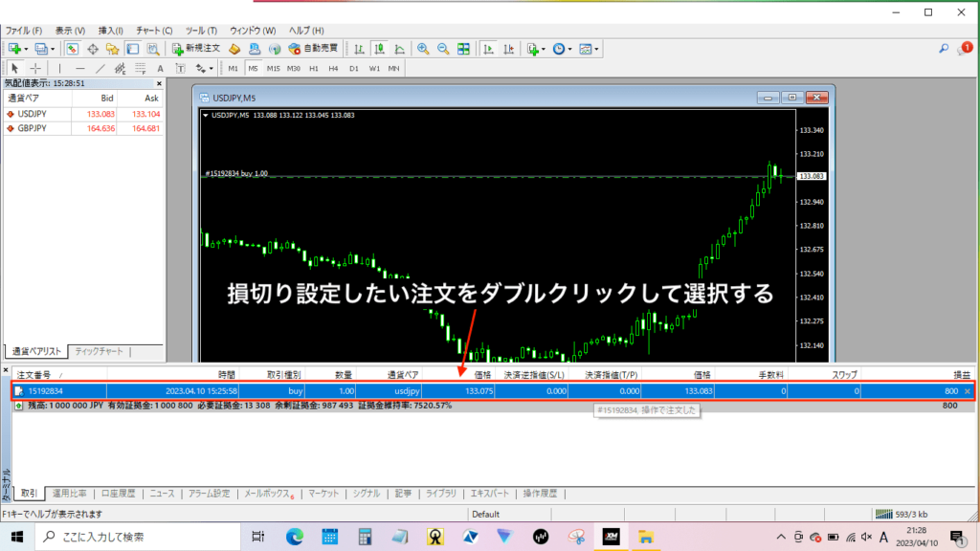Open the search magnifier icon at top right

[944, 49]
